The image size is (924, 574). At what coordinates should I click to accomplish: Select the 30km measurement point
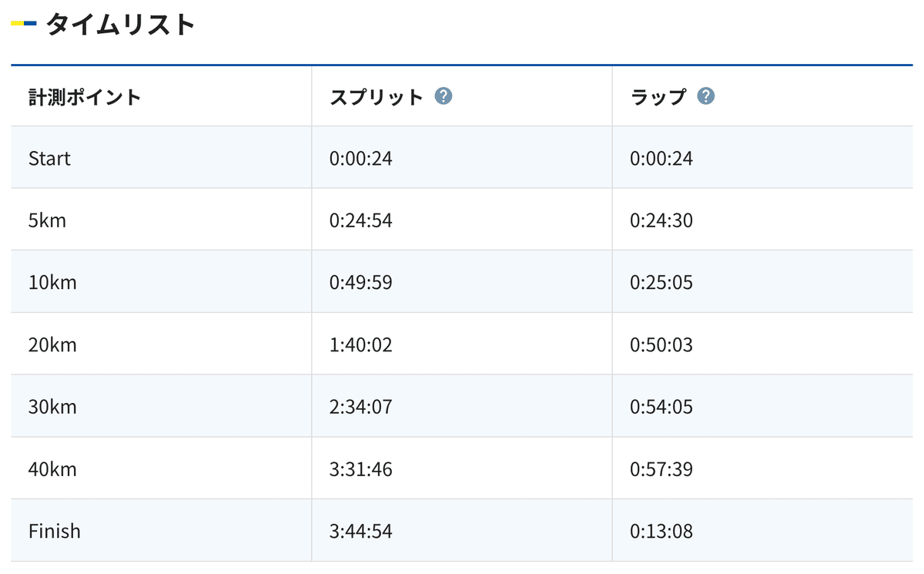52,405
